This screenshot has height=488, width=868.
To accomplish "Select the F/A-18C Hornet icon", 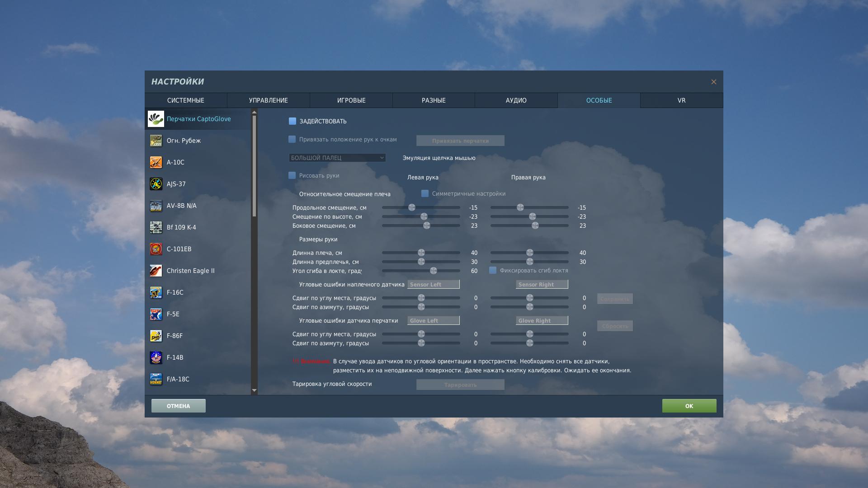I will pos(156,379).
